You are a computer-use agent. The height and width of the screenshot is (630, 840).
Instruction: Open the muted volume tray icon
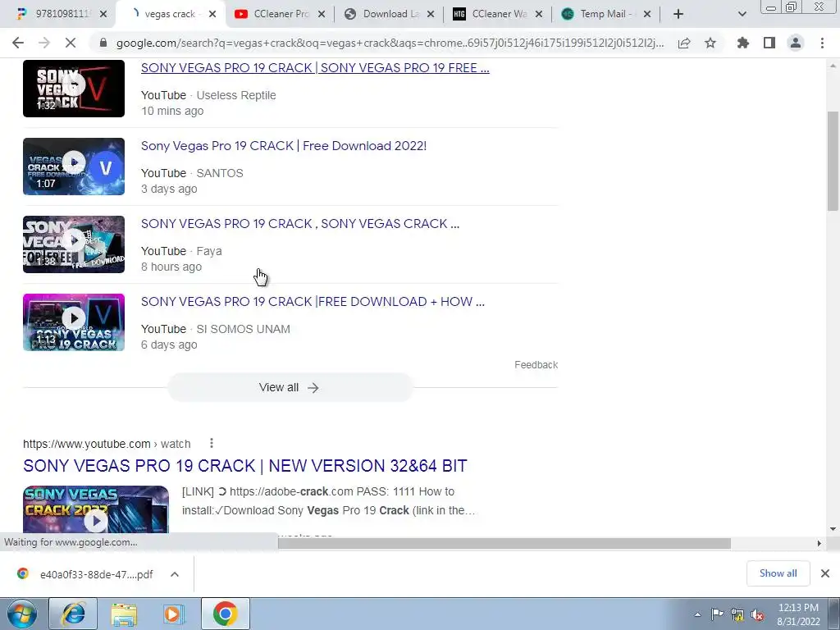point(757,614)
